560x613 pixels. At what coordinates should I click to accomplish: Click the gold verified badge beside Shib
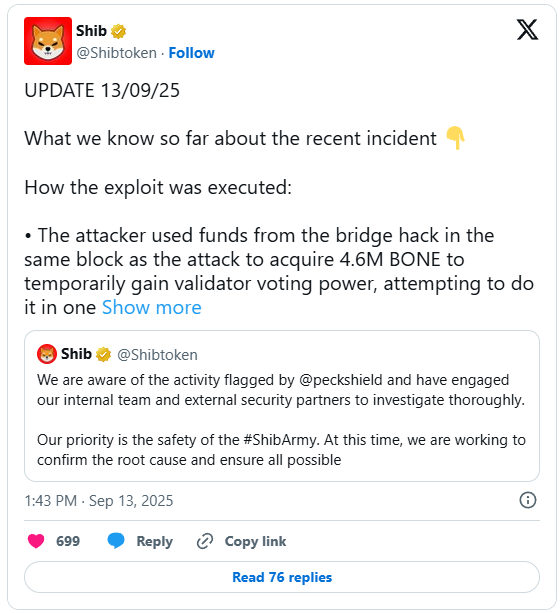[x=118, y=31]
